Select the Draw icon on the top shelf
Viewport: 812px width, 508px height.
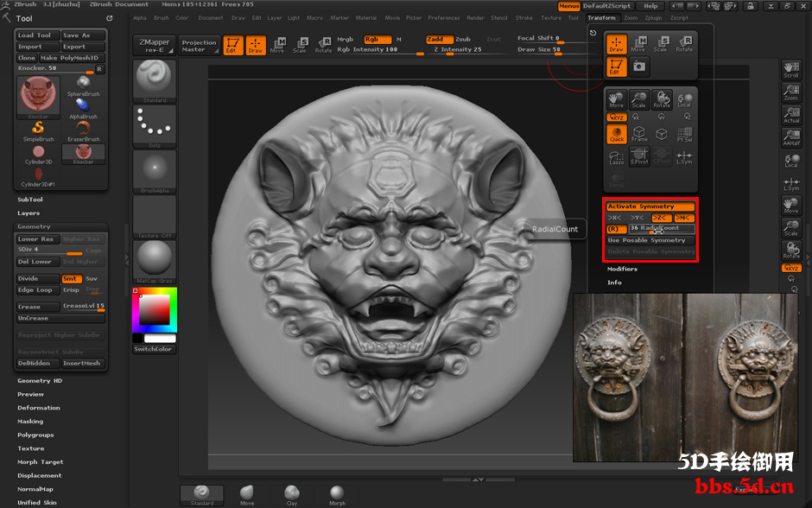(x=256, y=45)
